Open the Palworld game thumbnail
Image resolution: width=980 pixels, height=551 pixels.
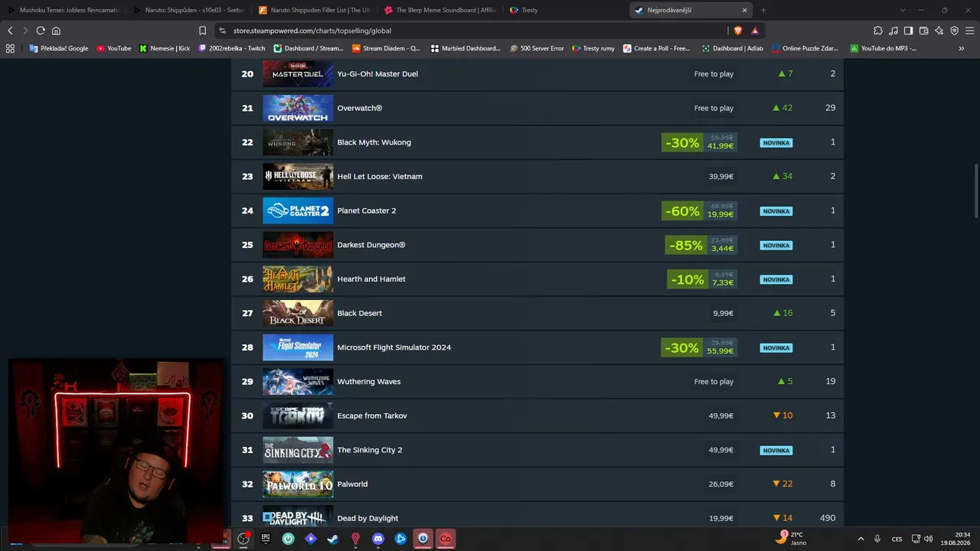[x=298, y=484]
